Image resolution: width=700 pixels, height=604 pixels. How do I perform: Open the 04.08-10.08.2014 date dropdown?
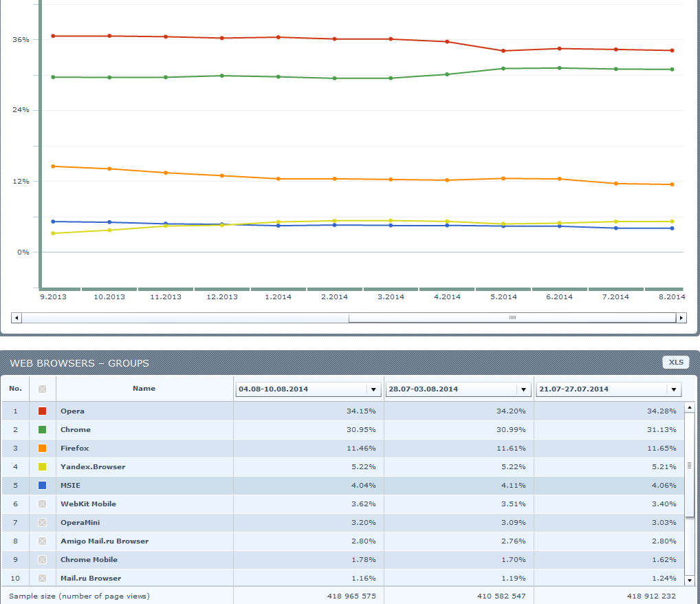(308, 389)
